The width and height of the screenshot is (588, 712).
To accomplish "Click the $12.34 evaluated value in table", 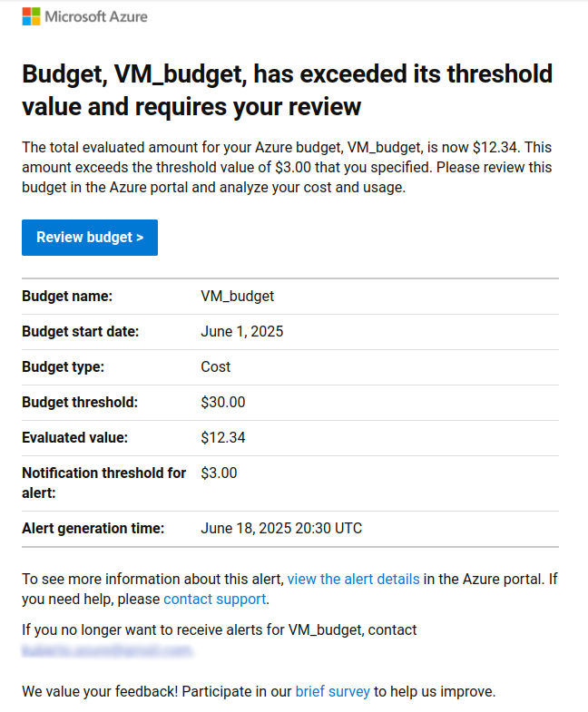I will [222, 438].
